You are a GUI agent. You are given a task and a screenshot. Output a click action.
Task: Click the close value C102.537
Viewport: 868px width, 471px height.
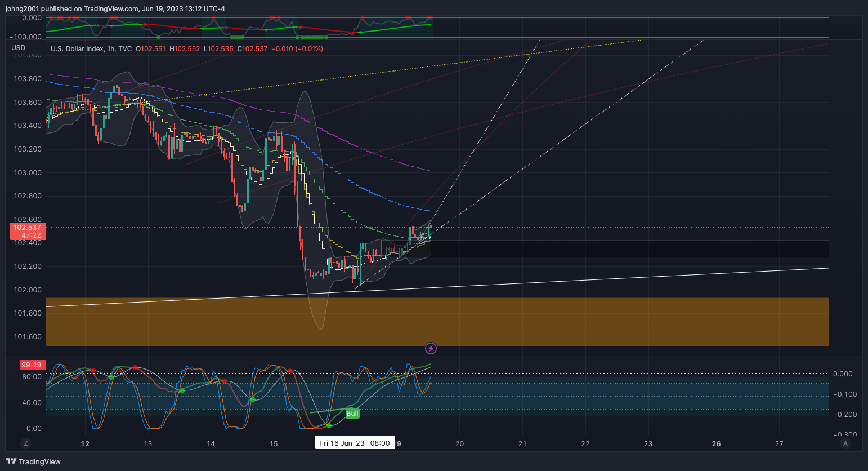click(x=253, y=49)
